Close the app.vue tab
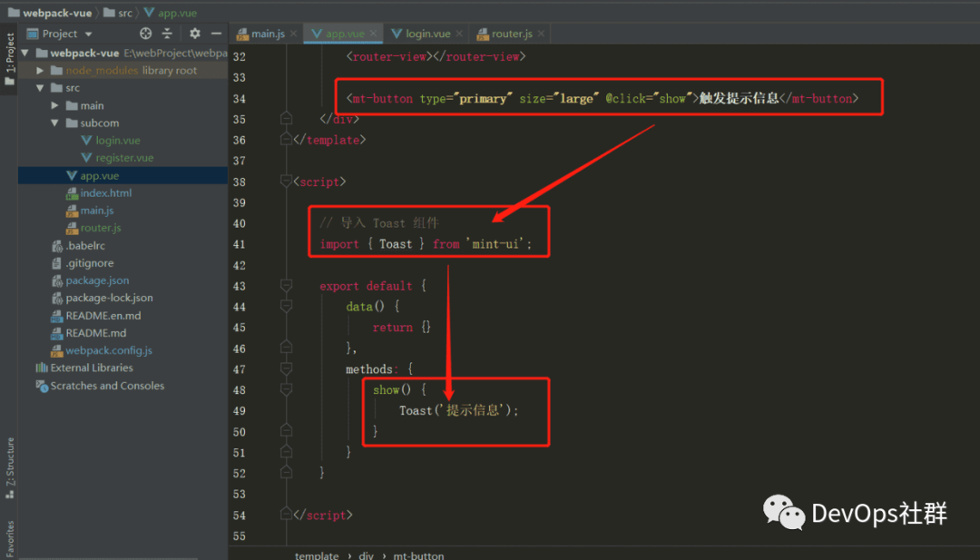Image resolution: width=980 pixels, height=560 pixels. click(x=373, y=34)
